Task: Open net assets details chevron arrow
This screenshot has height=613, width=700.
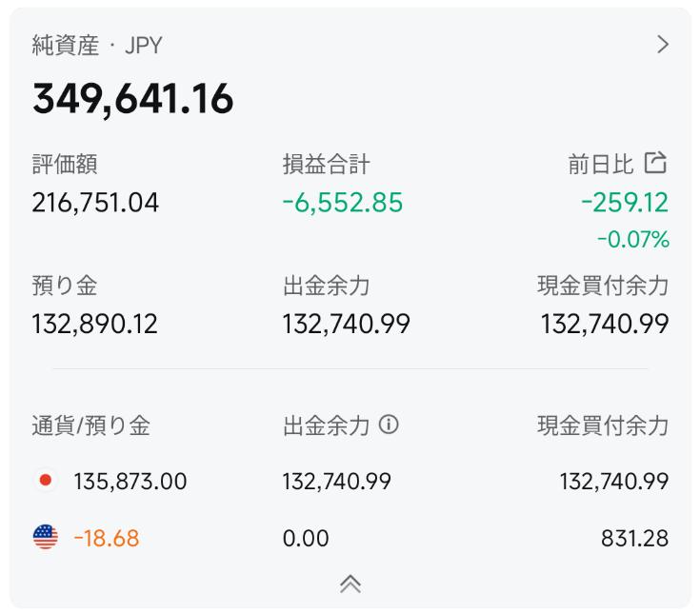Action: coord(663,45)
